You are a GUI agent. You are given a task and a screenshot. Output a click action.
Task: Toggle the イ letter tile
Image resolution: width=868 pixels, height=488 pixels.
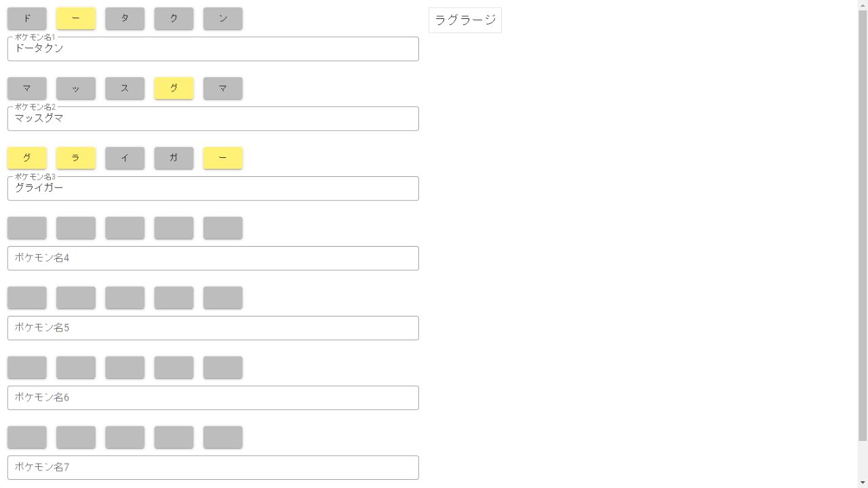125,159
